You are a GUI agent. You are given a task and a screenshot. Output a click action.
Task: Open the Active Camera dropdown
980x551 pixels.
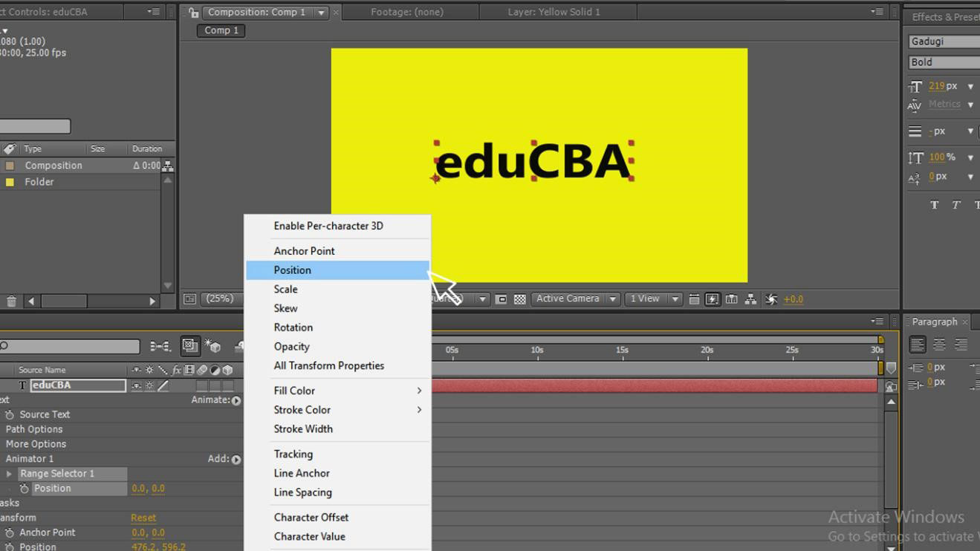pyautogui.click(x=576, y=299)
